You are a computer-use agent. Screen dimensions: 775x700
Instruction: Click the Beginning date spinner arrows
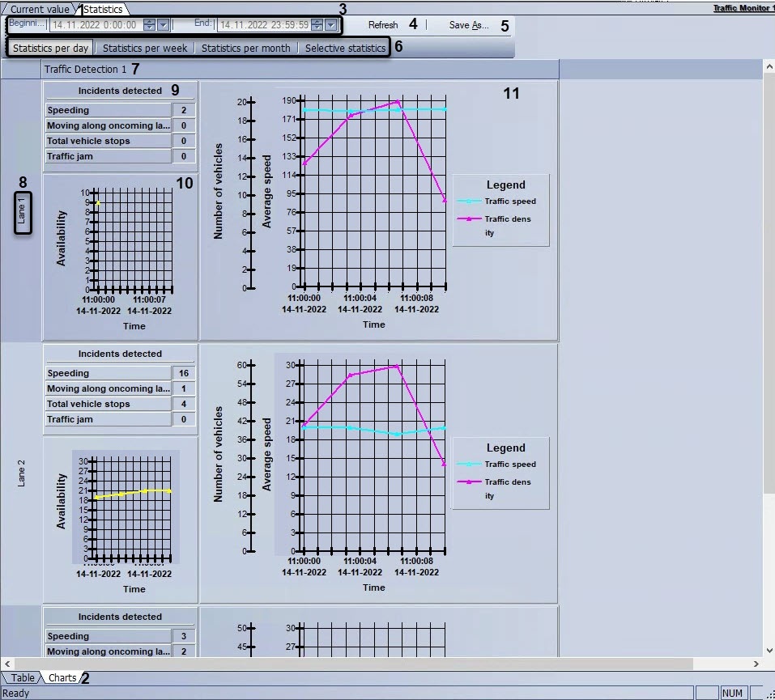149,25
